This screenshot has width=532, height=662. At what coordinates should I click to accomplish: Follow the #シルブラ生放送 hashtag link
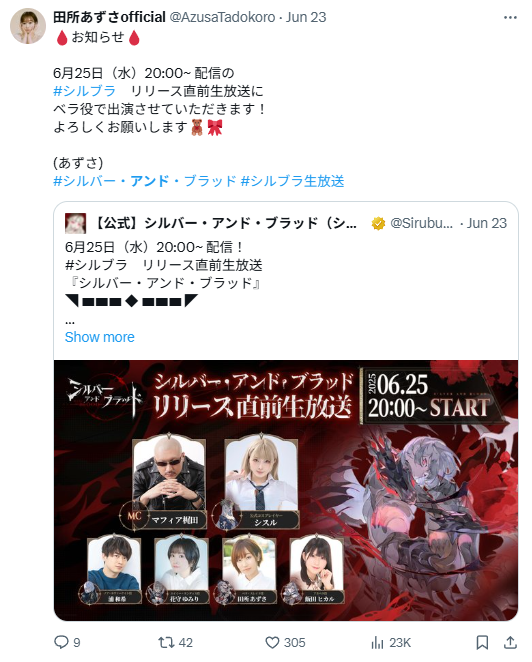(293, 181)
